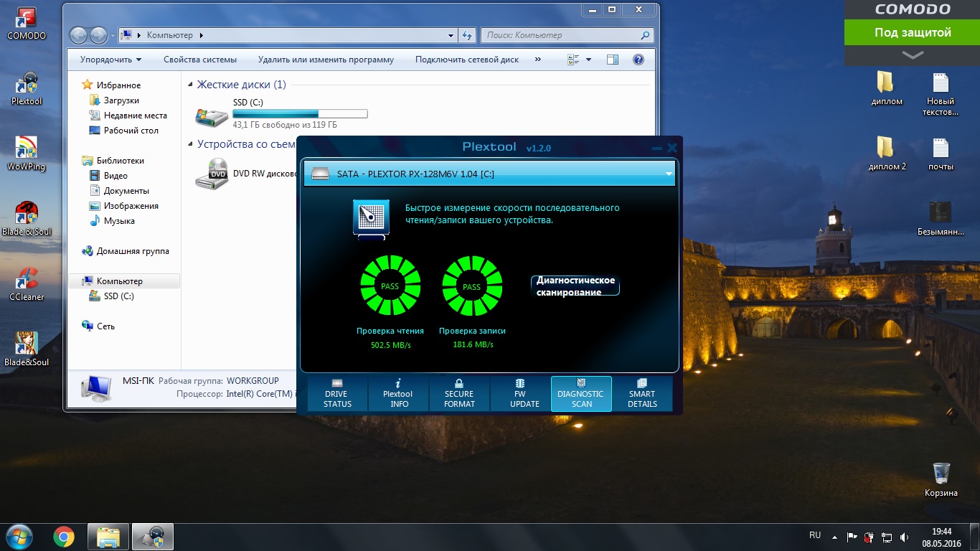Image resolution: width=980 pixels, height=551 pixels.
Task: Show more Explorer toolbar commands via the chevron
Action: point(538,60)
